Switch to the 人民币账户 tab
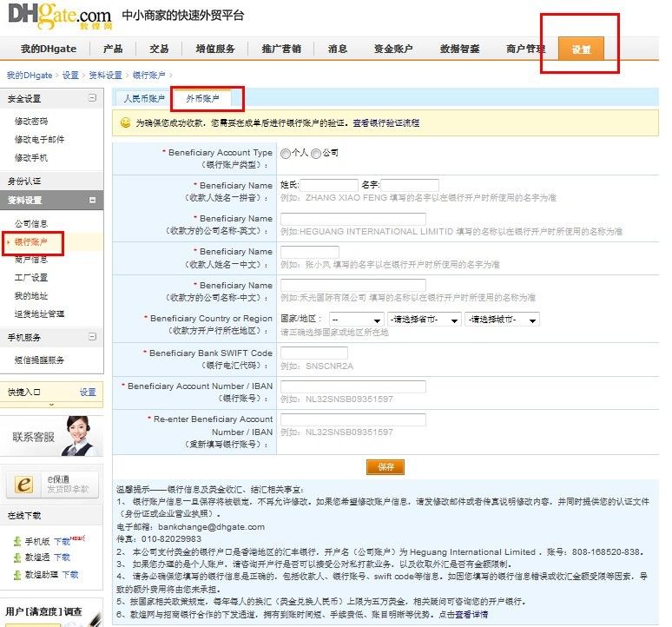The height and width of the screenshot is (627, 672). [144, 99]
